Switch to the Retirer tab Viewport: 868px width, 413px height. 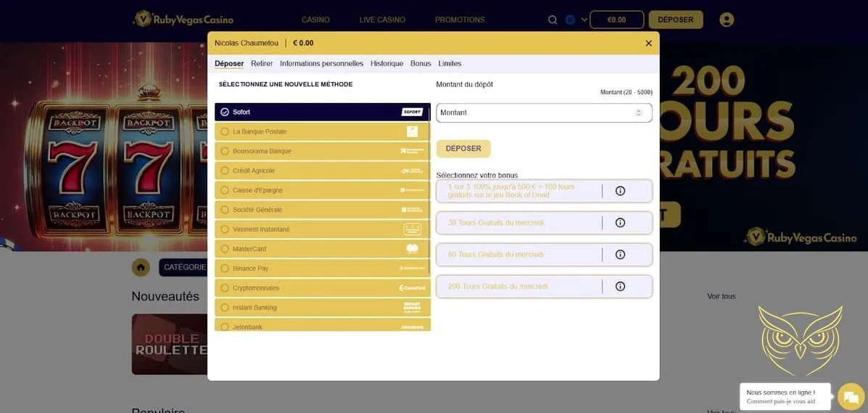pyautogui.click(x=262, y=64)
